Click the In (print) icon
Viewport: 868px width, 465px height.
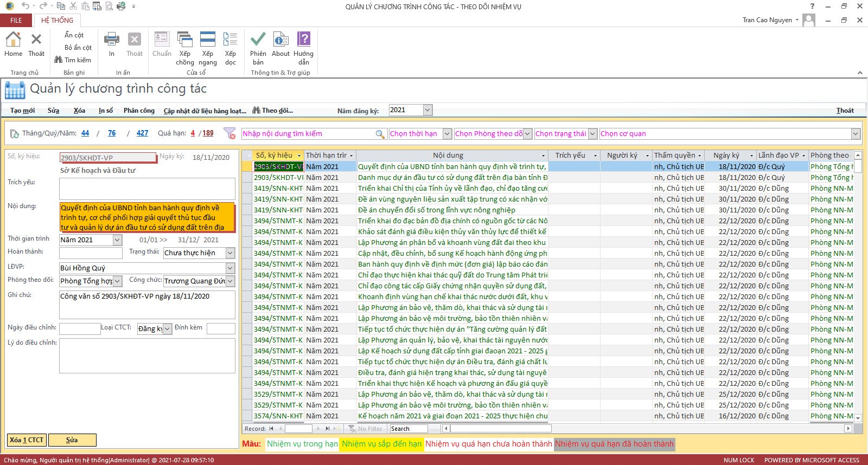pos(111,40)
